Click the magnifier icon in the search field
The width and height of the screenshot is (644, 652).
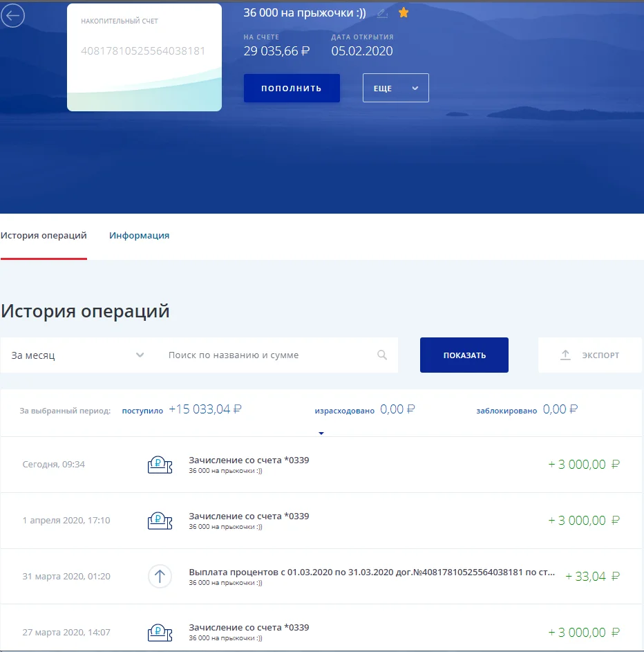click(382, 354)
